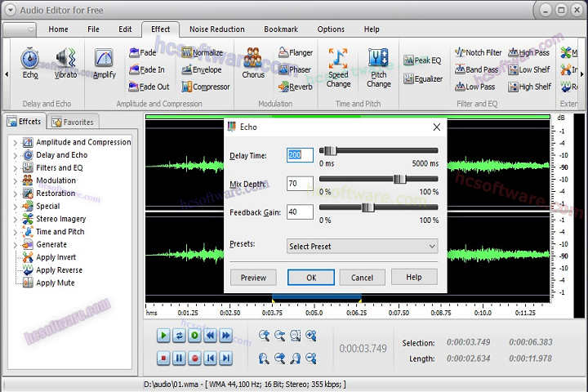Open the Normalize effect
Viewport: 588px width, 392px height.
click(x=203, y=52)
